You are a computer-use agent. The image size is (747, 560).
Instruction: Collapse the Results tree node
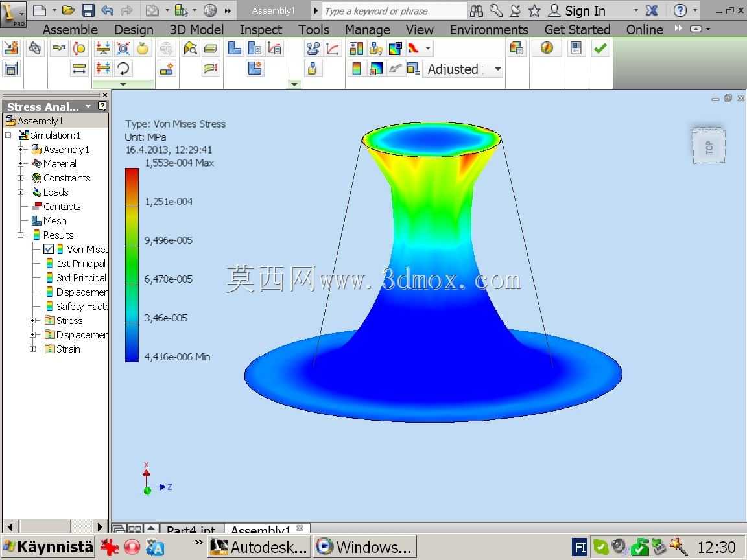(21, 235)
